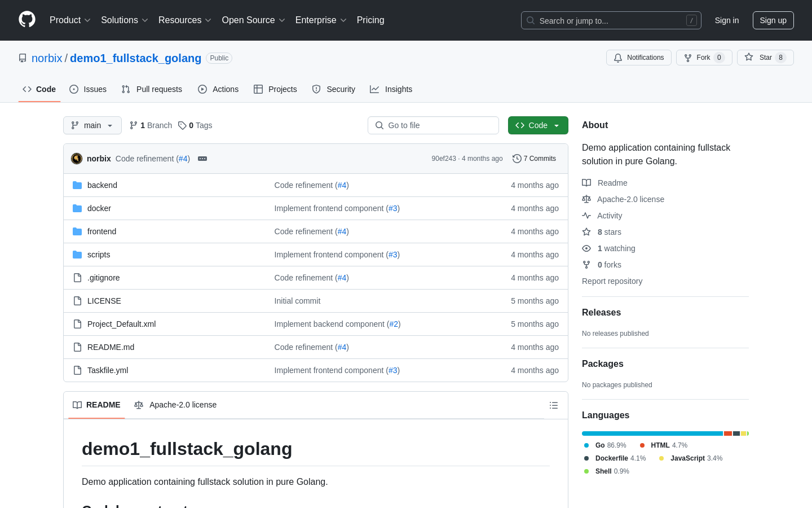Open the Activity link
The height and width of the screenshot is (508, 812).
pos(602,216)
